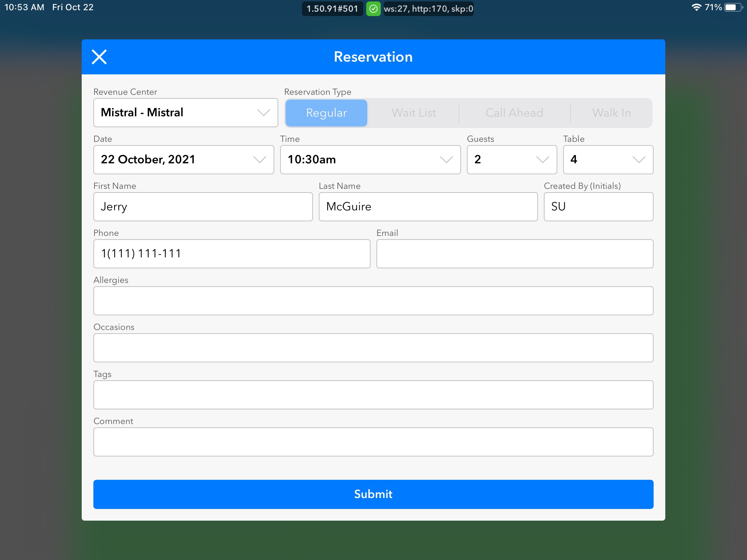Expand the Guests count dropdown
This screenshot has width=747, height=560.
click(511, 160)
